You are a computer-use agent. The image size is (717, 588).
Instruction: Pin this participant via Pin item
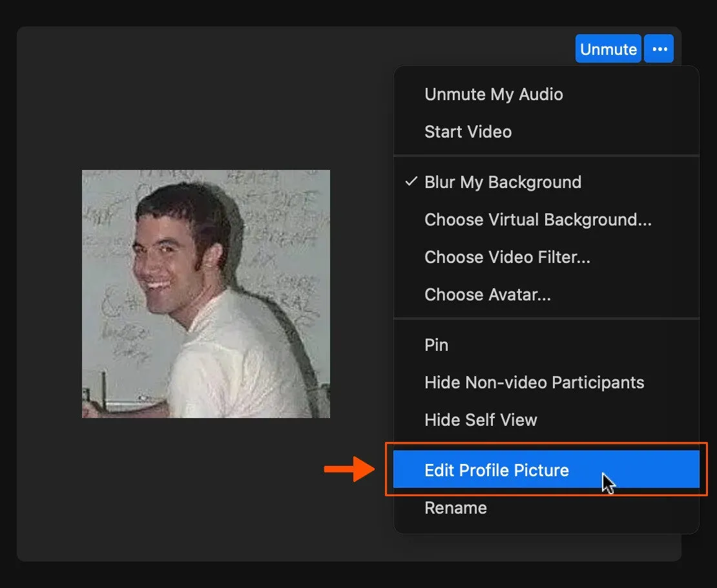(436, 345)
